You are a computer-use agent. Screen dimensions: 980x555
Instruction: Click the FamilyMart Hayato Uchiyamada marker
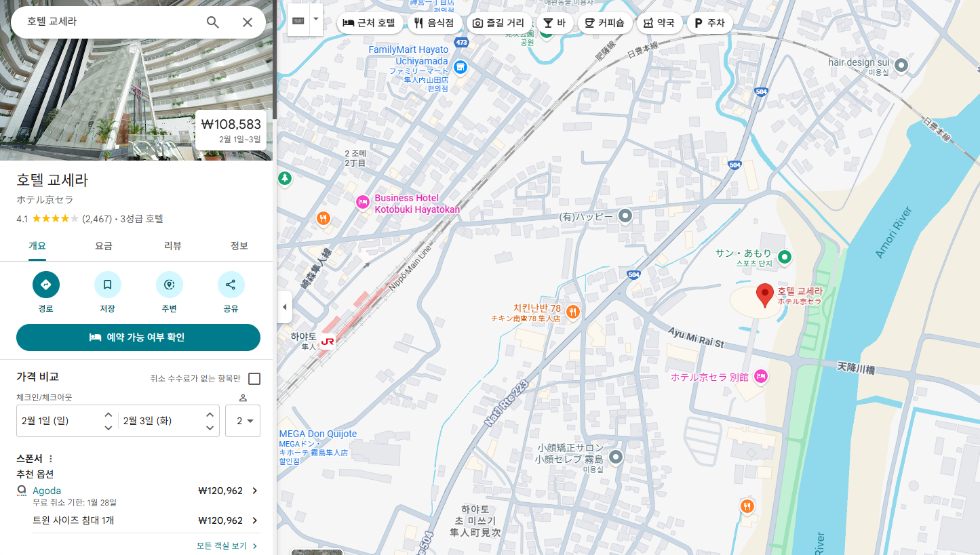(460, 66)
